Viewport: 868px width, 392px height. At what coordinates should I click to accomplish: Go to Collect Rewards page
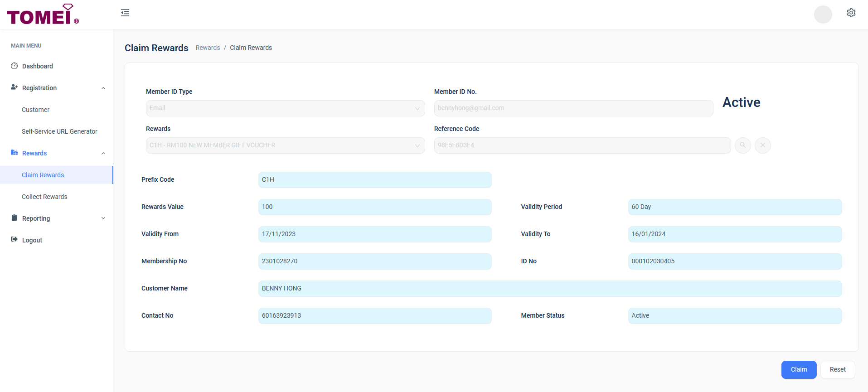(x=44, y=197)
